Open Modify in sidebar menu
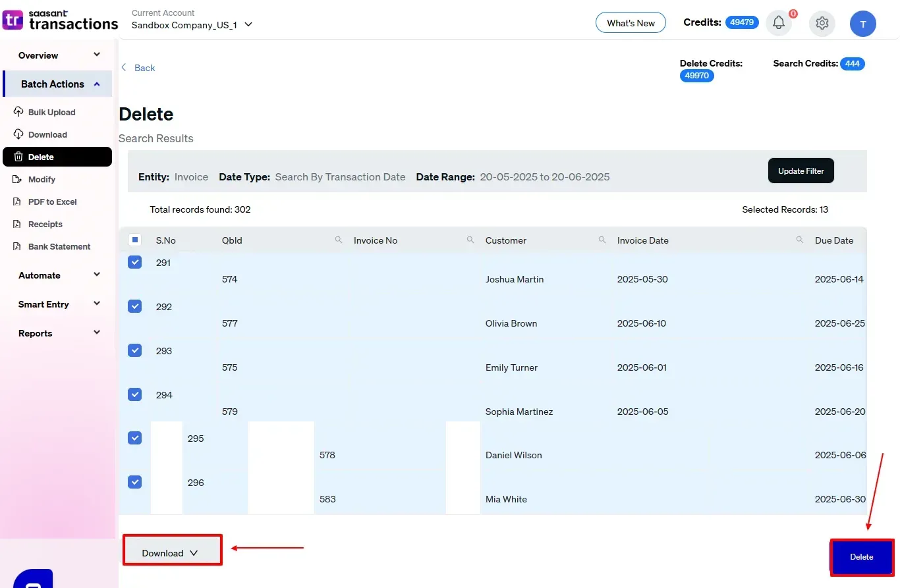 42,179
